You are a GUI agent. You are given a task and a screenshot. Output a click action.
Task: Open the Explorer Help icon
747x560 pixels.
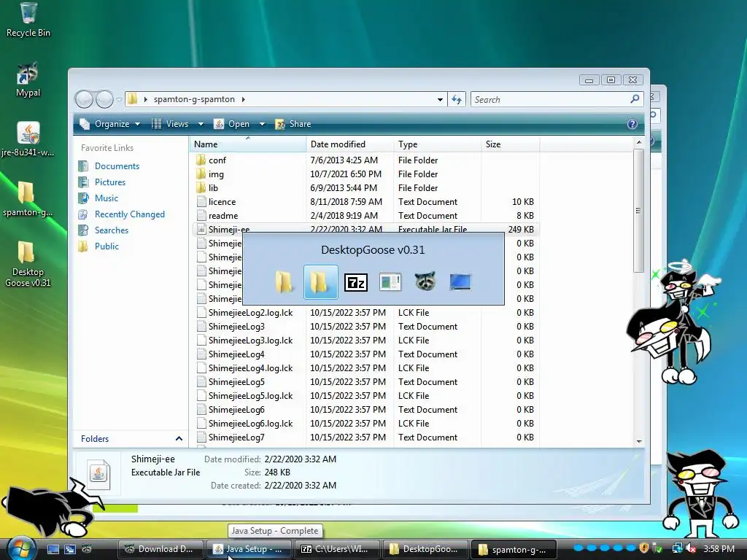(x=632, y=124)
